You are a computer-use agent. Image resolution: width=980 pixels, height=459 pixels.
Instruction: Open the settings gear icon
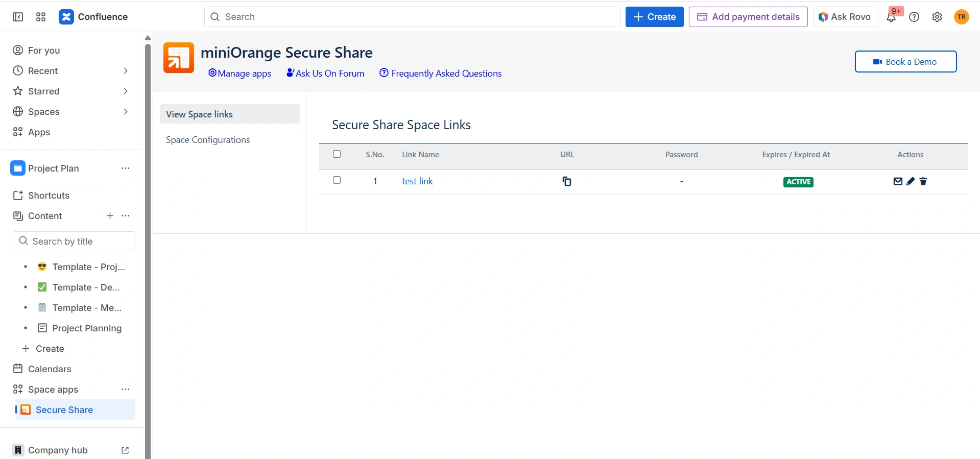tap(937, 17)
